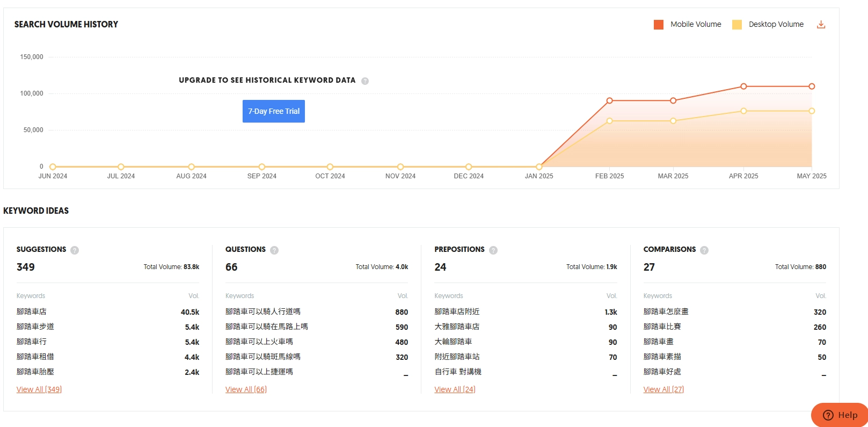The height and width of the screenshot is (427, 868).
Task: Open keyword 腳踏車怎麼畫
Action: tap(666, 312)
